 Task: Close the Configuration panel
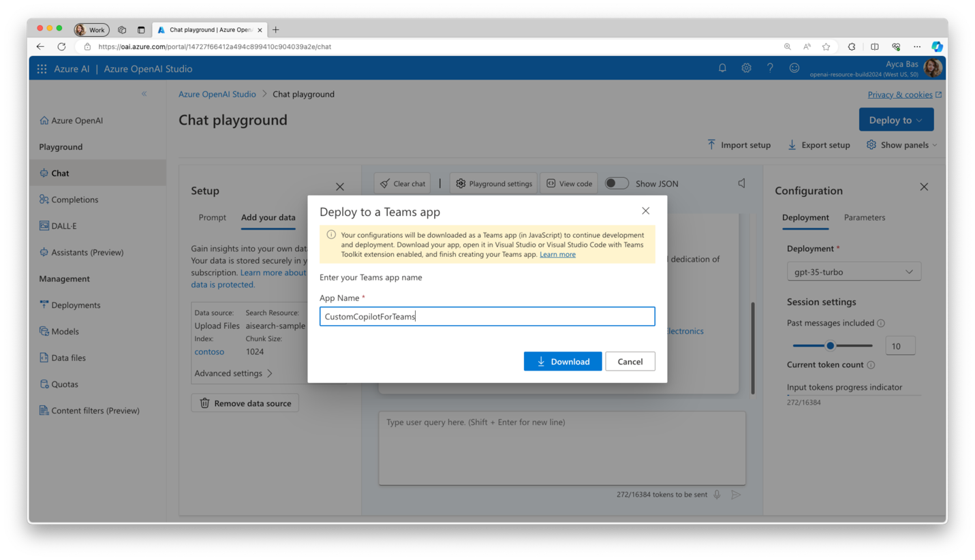click(x=924, y=187)
